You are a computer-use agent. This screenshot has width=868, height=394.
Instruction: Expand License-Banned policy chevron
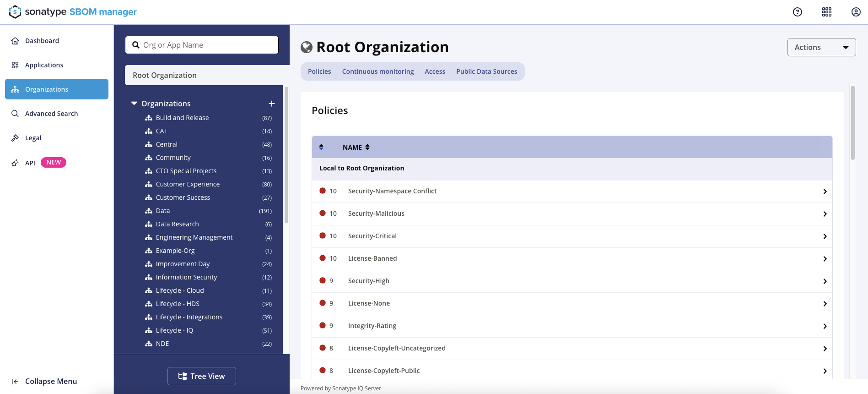825,259
